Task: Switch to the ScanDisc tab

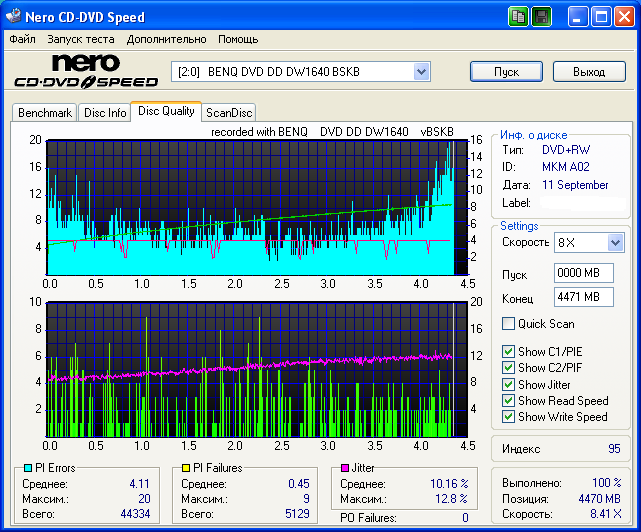Action: coord(229,113)
